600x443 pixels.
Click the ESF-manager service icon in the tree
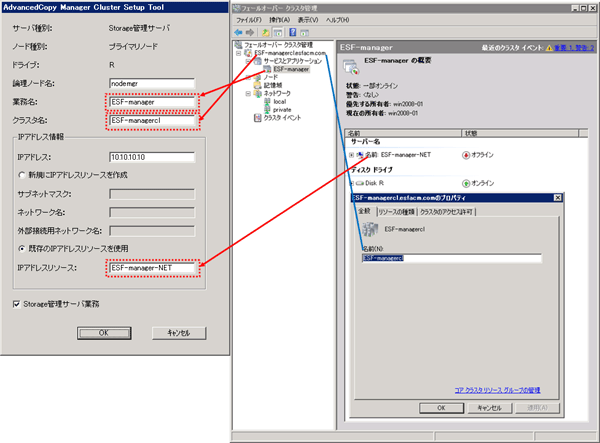[268, 69]
